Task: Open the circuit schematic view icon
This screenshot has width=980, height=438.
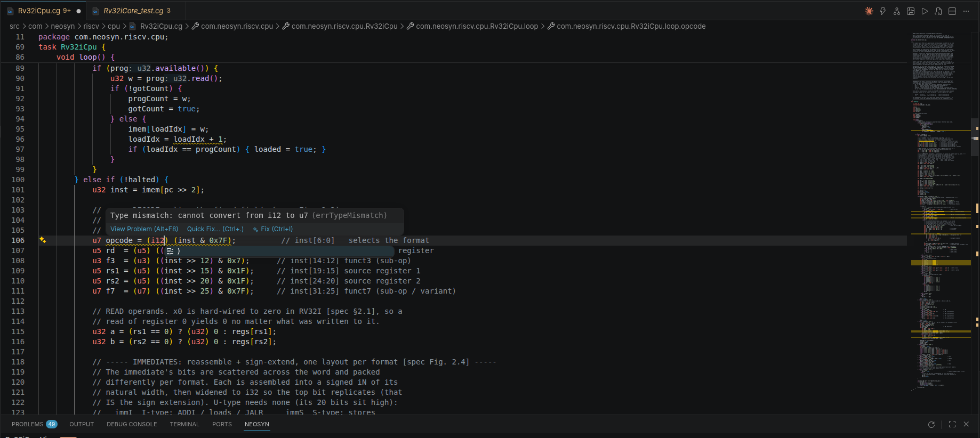Action: (911, 11)
